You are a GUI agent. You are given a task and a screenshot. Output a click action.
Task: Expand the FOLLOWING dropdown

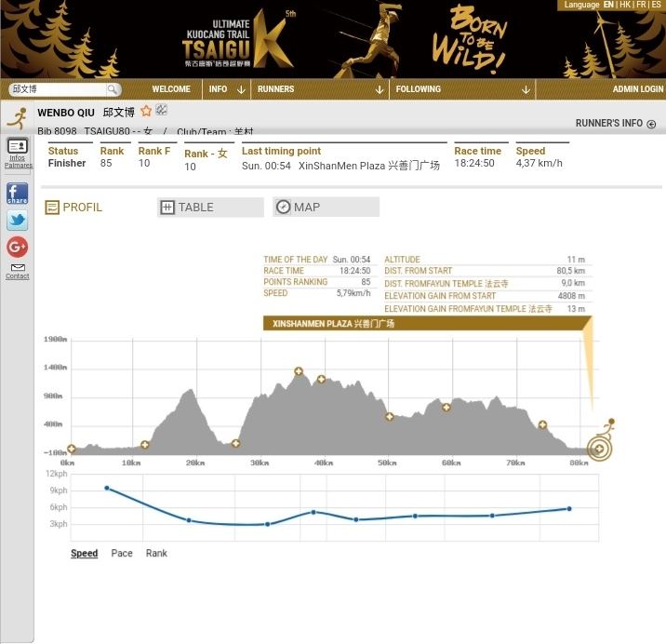click(462, 89)
